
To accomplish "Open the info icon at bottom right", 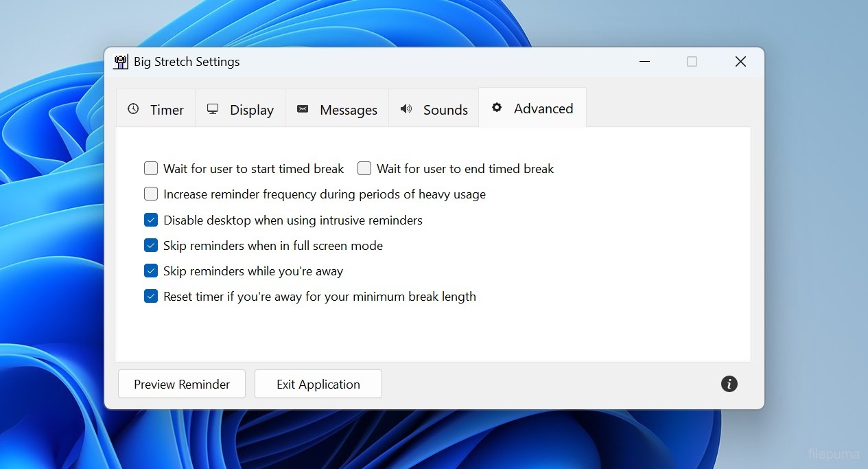I will coord(729,384).
